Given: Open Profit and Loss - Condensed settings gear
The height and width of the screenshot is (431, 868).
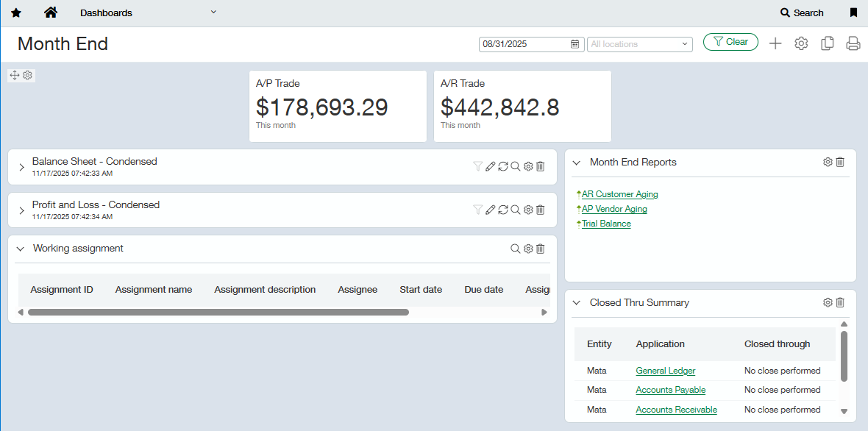Looking at the screenshot, I should click(x=528, y=210).
